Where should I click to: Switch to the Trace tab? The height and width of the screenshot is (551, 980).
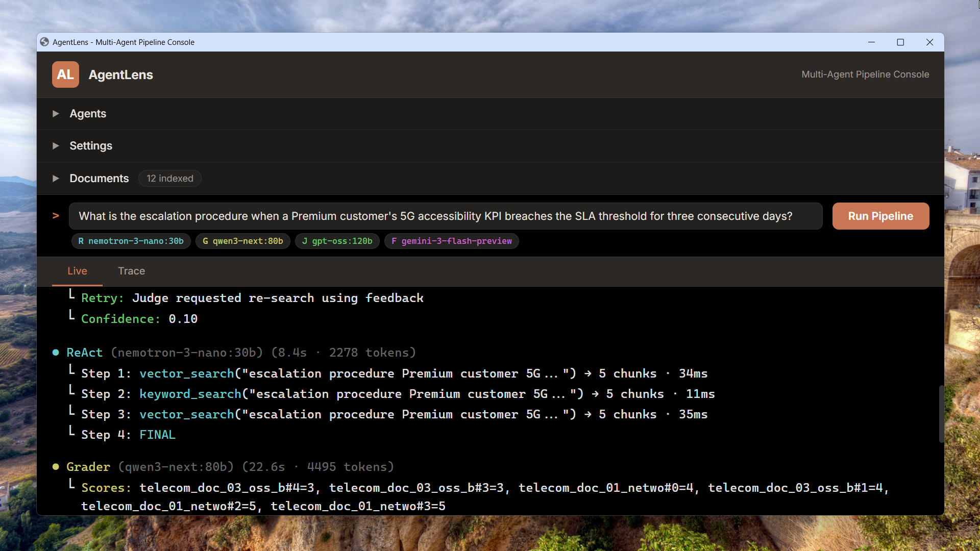click(x=131, y=271)
